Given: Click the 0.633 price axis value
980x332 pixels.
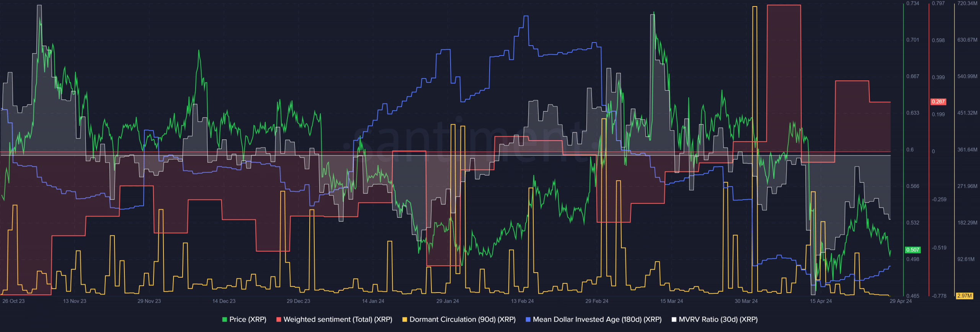Looking at the screenshot, I should [913, 113].
